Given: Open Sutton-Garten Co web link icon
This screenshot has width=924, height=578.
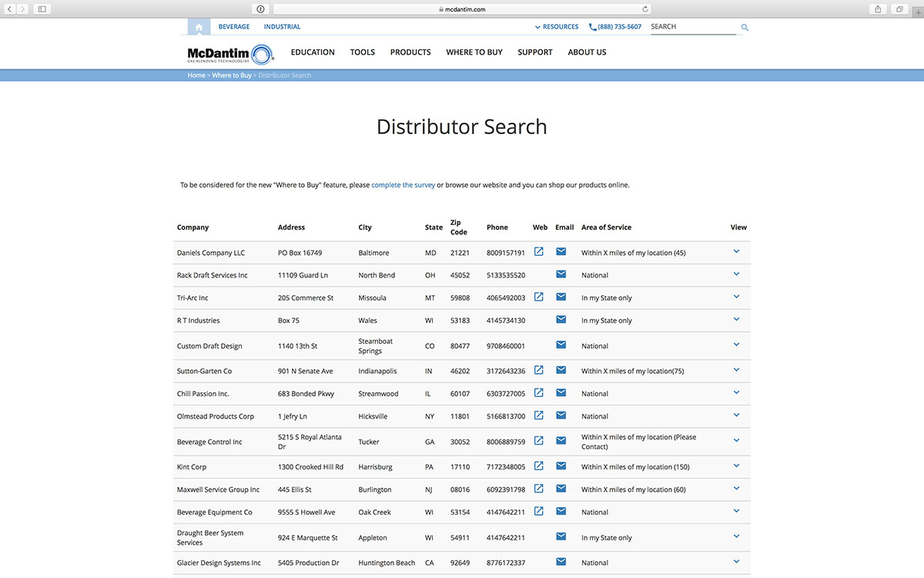Looking at the screenshot, I should (x=539, y=370).
